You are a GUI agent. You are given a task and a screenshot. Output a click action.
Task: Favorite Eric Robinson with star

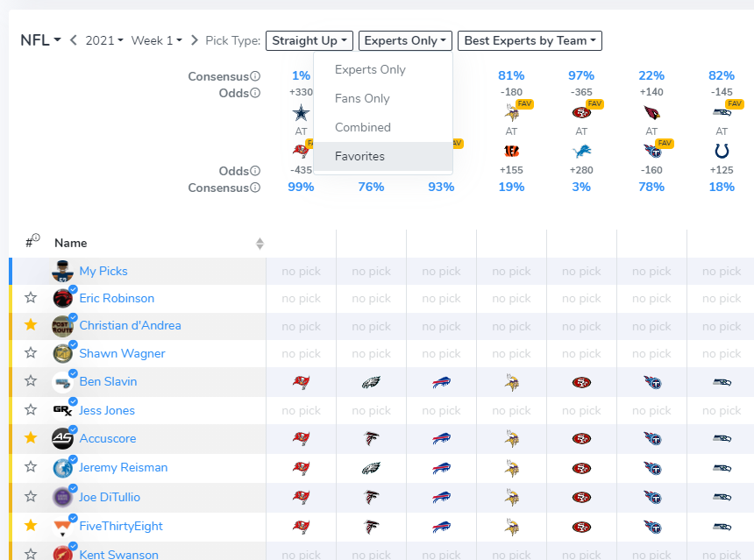click(x=31, y=298)
